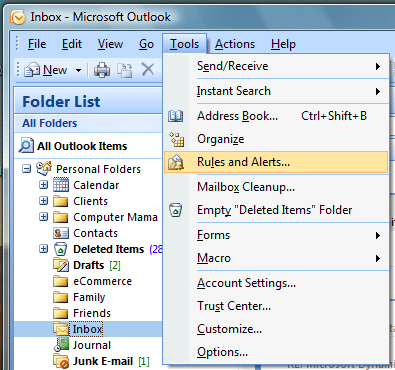Screen dimensions: 395x370
Task: Select the Friends folder label
Action: click(x=92, y=313)
